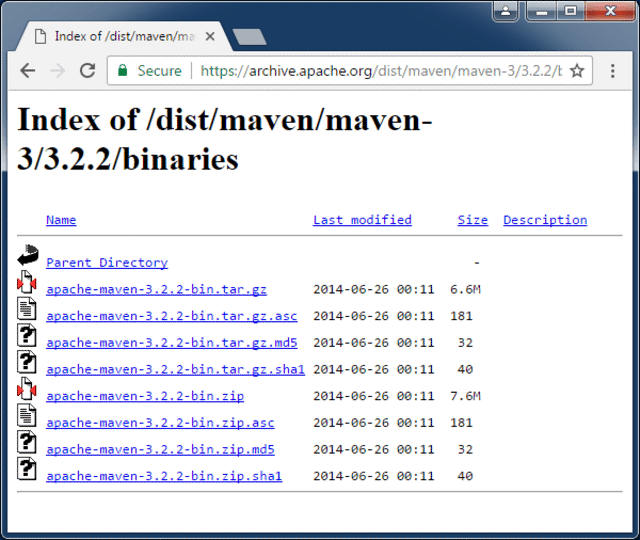Download apache-maven-3.2.2-bin.tar.gz
This screenshot has width=640, height=540.
156,289
